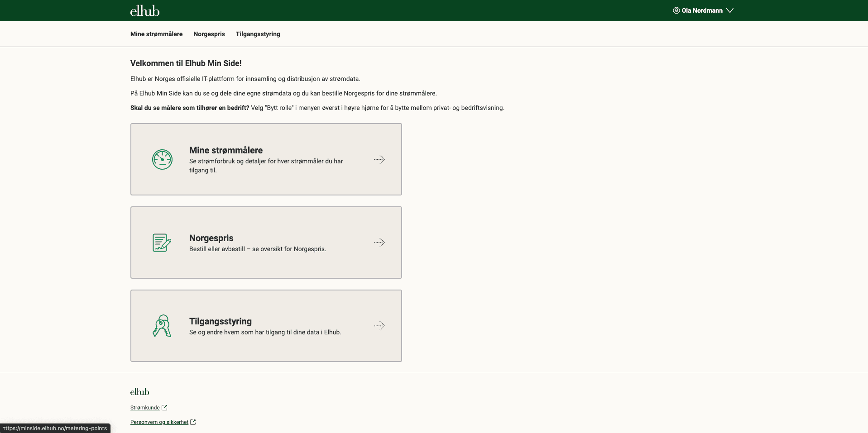This screenshot has width=868, height=433.
Task: Click the external icon beside Personvern og sikkerhet
Action: click(x=193, y=422)
